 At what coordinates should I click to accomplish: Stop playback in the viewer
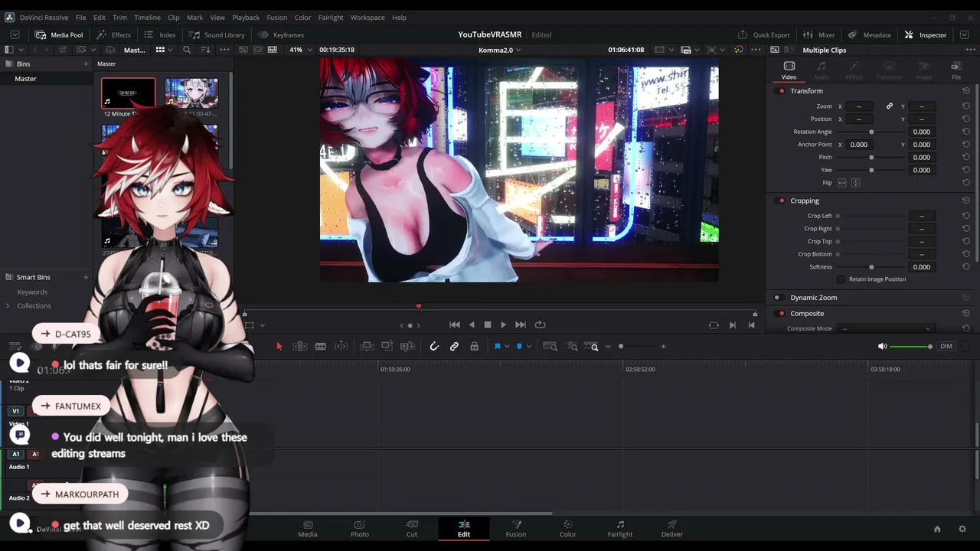(488, 324)
